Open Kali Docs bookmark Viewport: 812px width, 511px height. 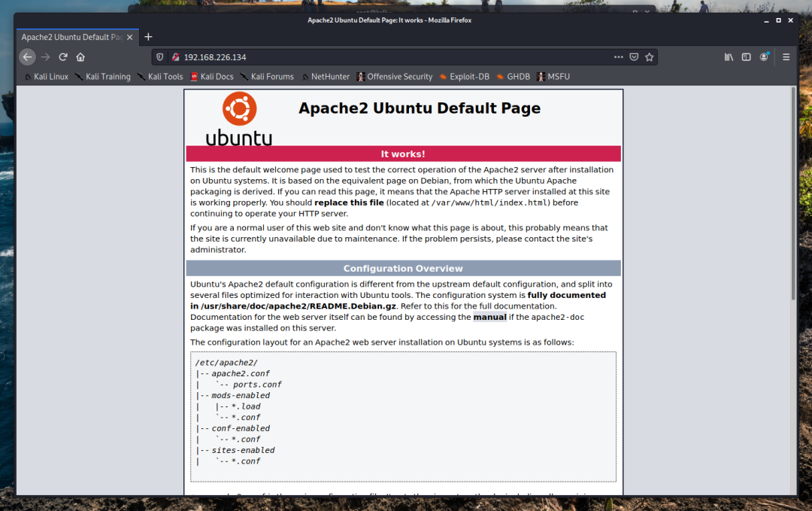(212, 77)
